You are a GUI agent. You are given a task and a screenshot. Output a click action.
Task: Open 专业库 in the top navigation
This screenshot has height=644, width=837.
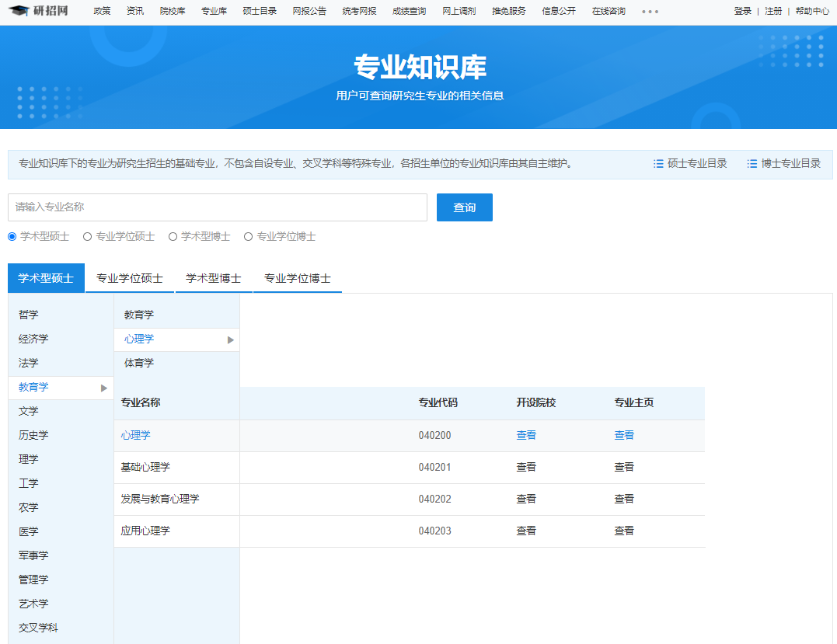(214, 11)
